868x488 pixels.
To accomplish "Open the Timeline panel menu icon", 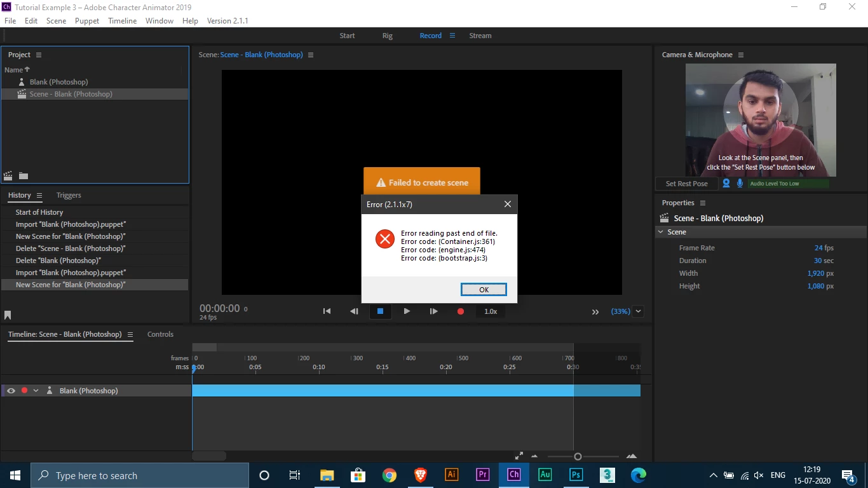I will (x=130, y=334).
